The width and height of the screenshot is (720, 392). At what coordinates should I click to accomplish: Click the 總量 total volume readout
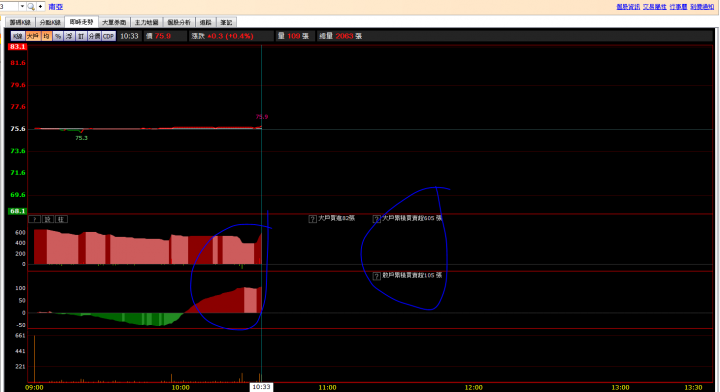(340, 36)
